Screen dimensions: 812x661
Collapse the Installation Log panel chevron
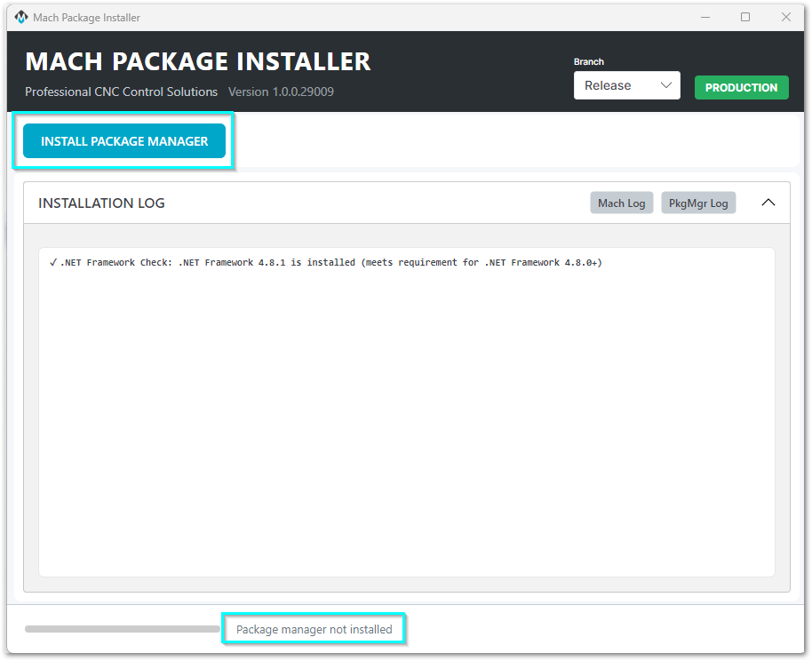768,203
